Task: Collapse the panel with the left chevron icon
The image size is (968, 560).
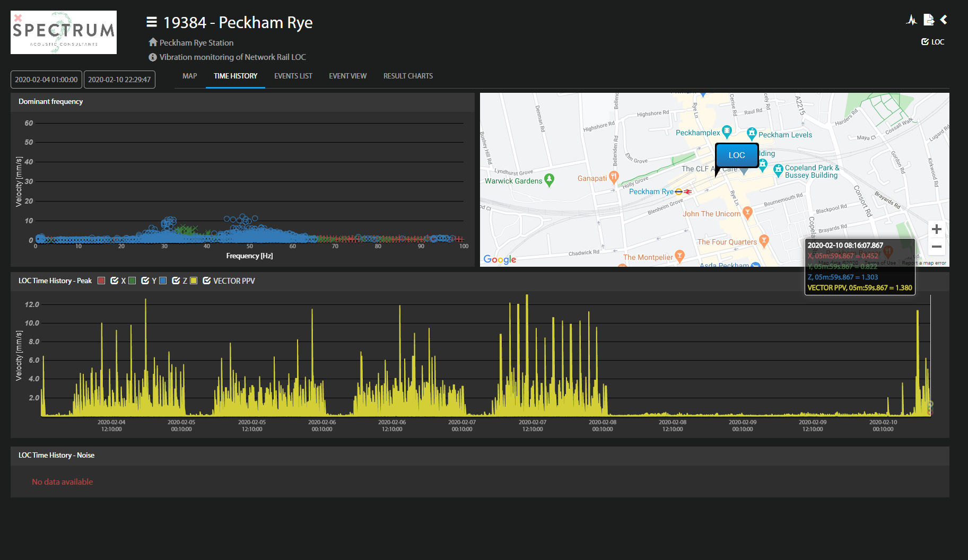Action: coord(944,20)
